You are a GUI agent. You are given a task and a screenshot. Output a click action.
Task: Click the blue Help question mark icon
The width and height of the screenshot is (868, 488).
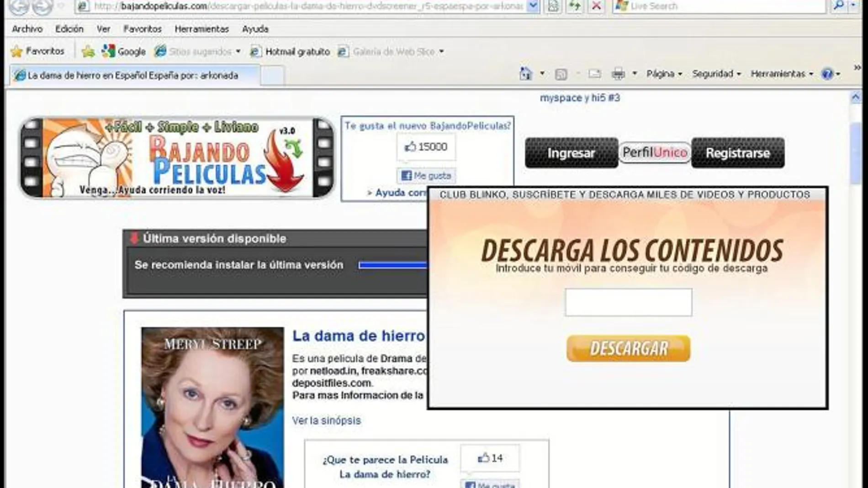tap(827, 73)
